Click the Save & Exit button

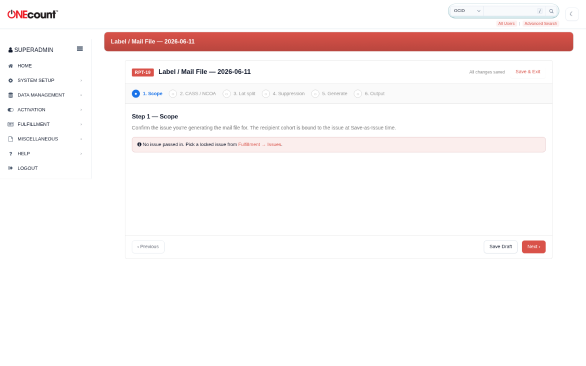[528, 72]
